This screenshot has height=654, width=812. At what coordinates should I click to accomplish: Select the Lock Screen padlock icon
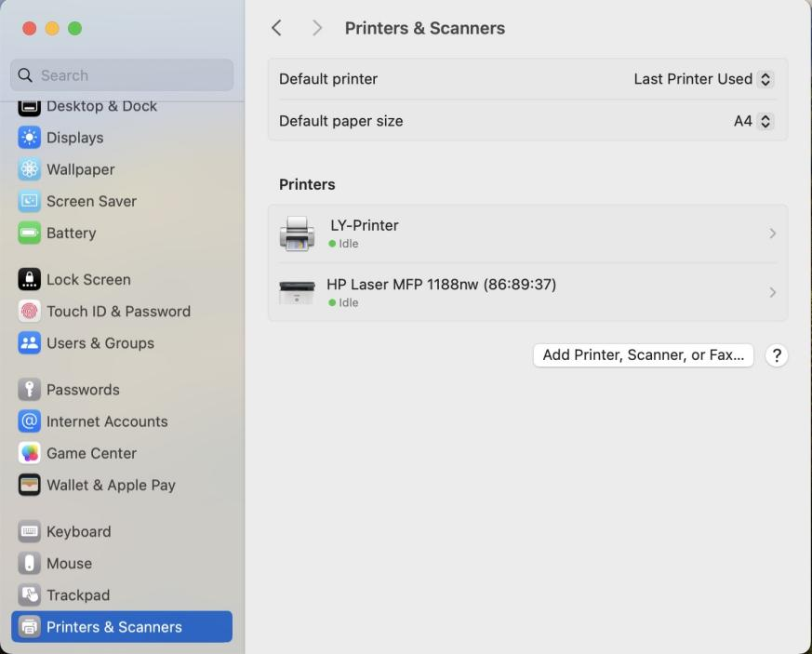[30, 279]
